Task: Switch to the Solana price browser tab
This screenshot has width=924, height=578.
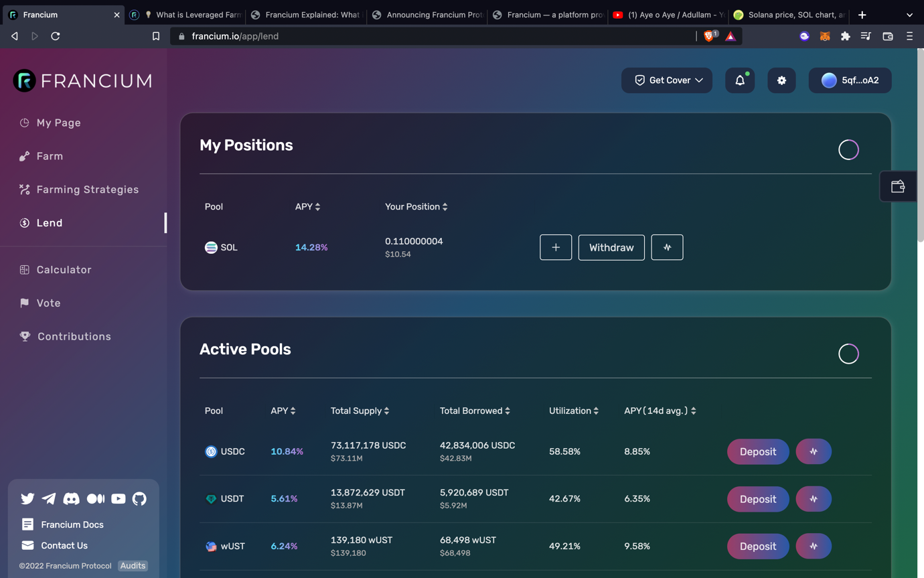Action: click(789, 15)
